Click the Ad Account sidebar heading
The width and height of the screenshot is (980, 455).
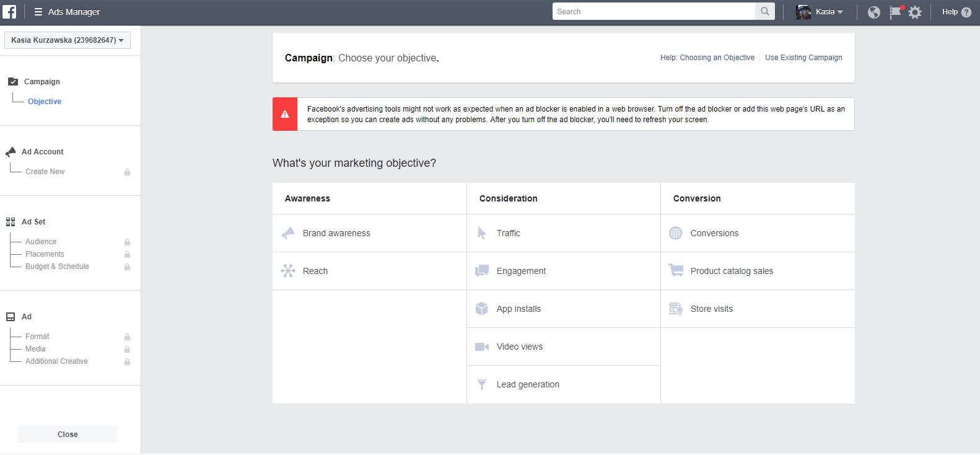tap(43, 152)
